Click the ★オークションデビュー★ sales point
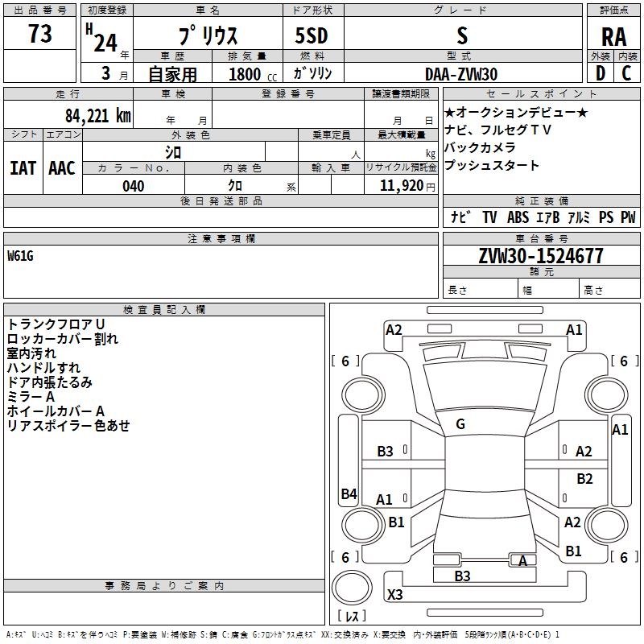Screen dimensions: 644x644 tap(516, 113)
